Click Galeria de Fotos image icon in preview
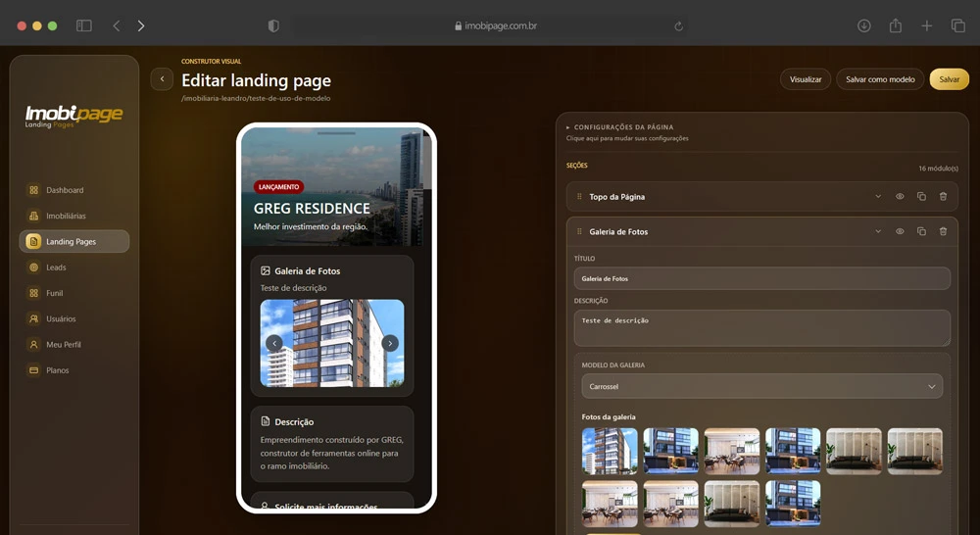Screen dimensions: 980x535 click(265, 270)
